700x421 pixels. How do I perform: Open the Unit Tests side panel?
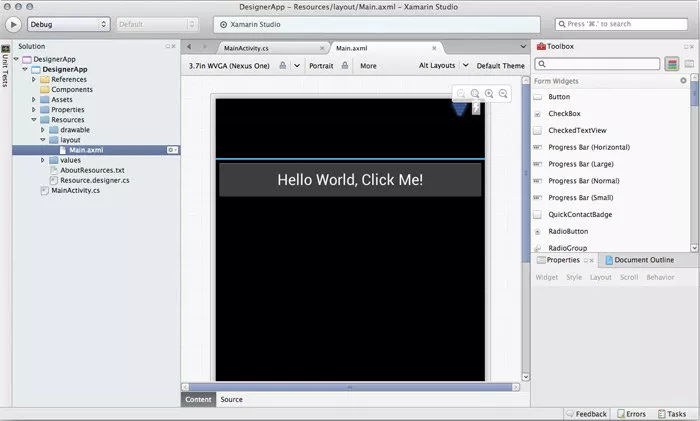[5, 66]
